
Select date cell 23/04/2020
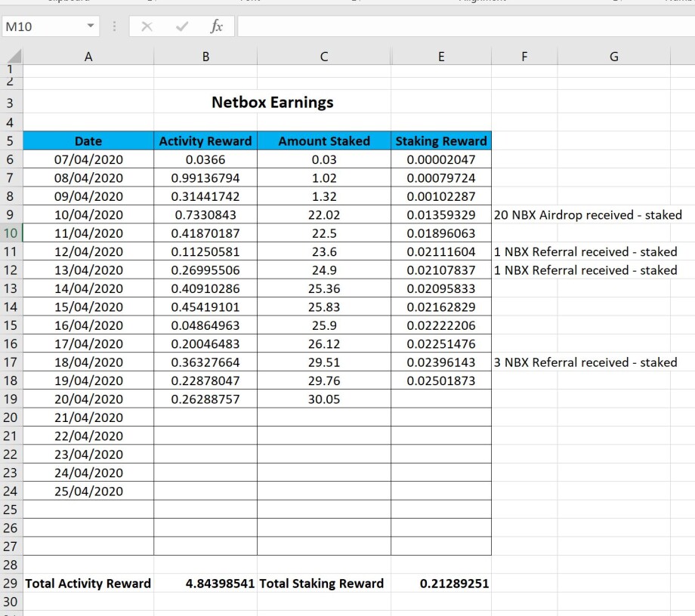(88, 454)
